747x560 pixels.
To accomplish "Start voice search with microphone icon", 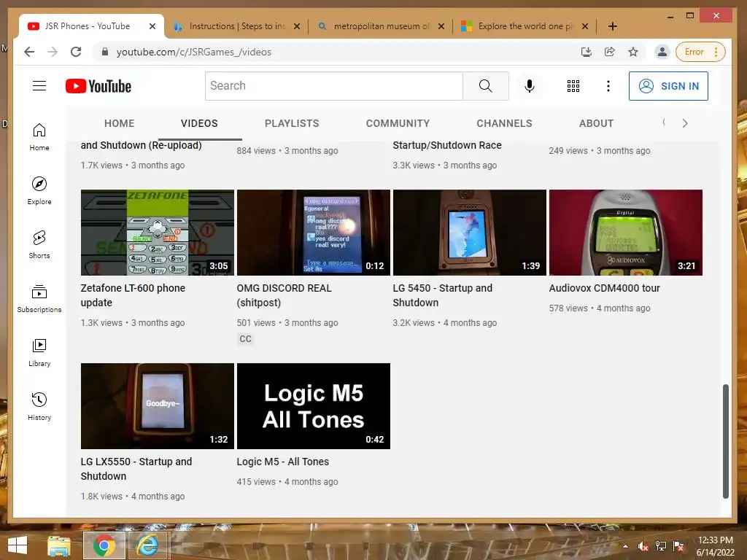I will coord(530,86).
